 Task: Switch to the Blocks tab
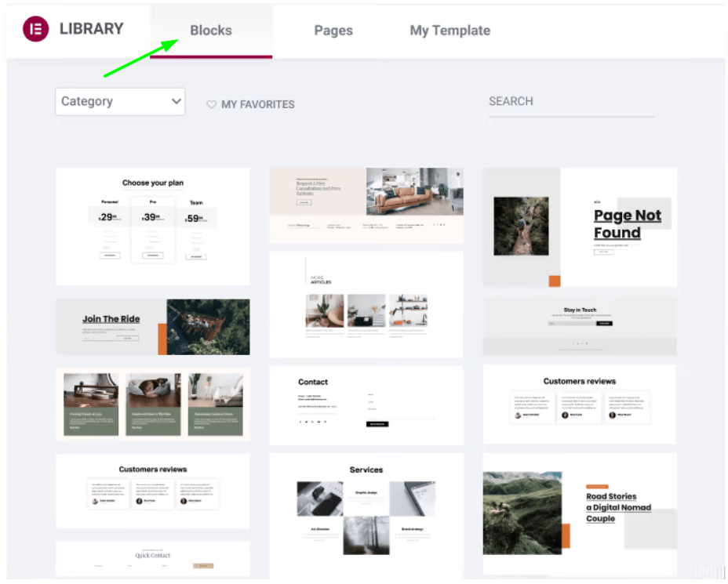coord(211,31)
